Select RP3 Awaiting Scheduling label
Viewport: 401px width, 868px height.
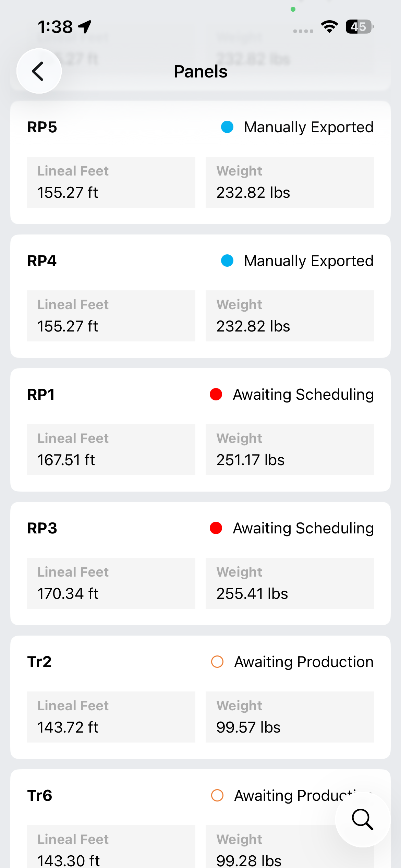coord(303,528)
